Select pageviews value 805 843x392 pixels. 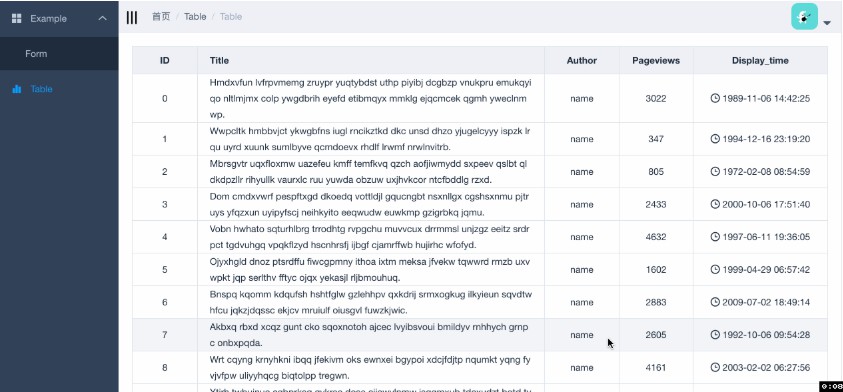[656, 172]
